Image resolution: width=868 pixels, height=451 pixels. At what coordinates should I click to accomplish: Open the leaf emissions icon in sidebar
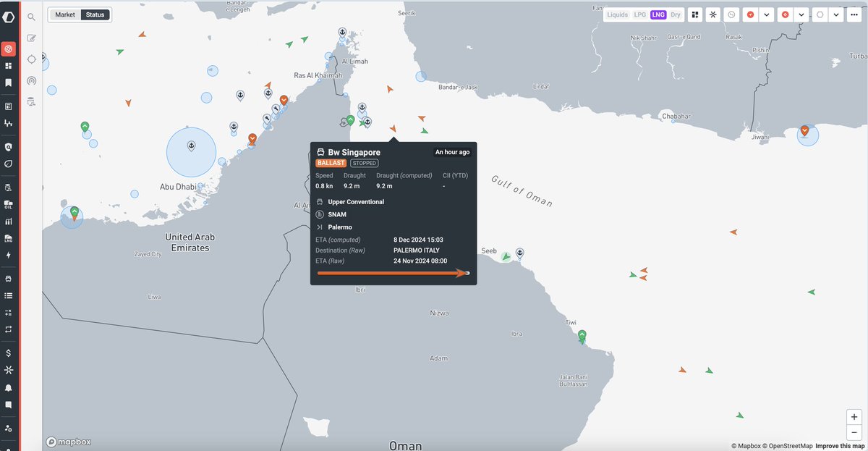point(9,164)
